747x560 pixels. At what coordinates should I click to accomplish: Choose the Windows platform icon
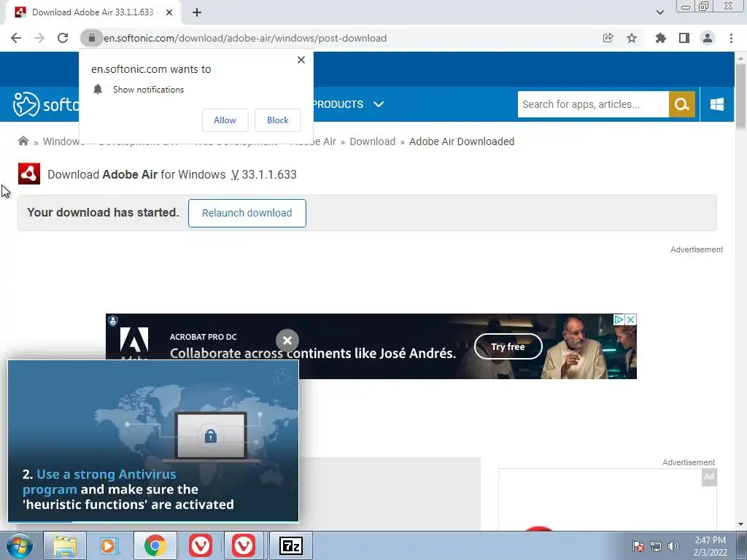coord(717,104)
